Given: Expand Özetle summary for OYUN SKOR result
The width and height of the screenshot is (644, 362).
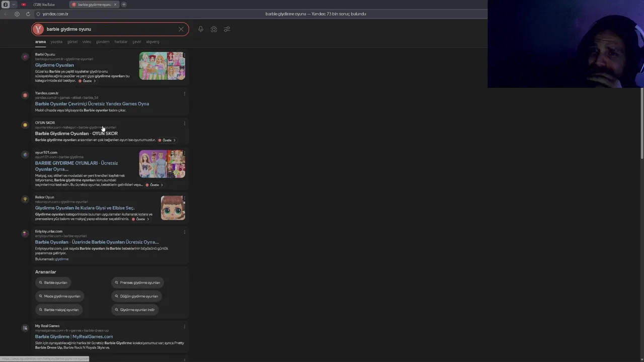Looking at the screenshot, I should click(167, 140).
